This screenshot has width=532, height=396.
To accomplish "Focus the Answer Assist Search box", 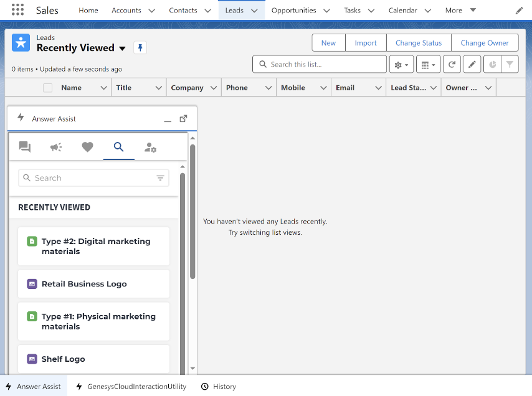I will 93,178.
